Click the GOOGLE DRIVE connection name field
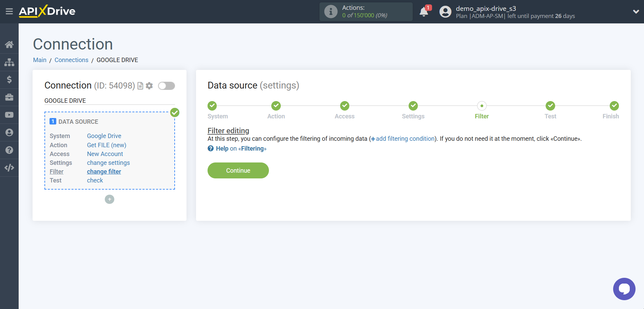 point(110,101)
